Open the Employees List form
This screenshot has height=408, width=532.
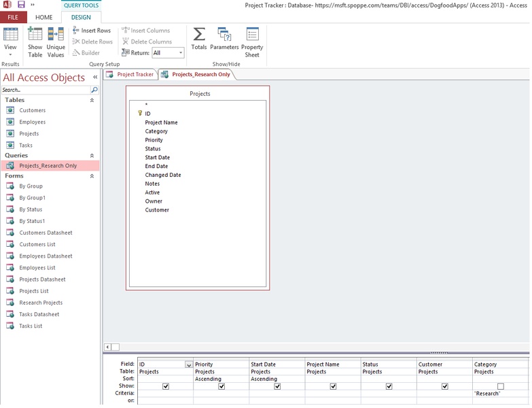(x=37, y=268)
